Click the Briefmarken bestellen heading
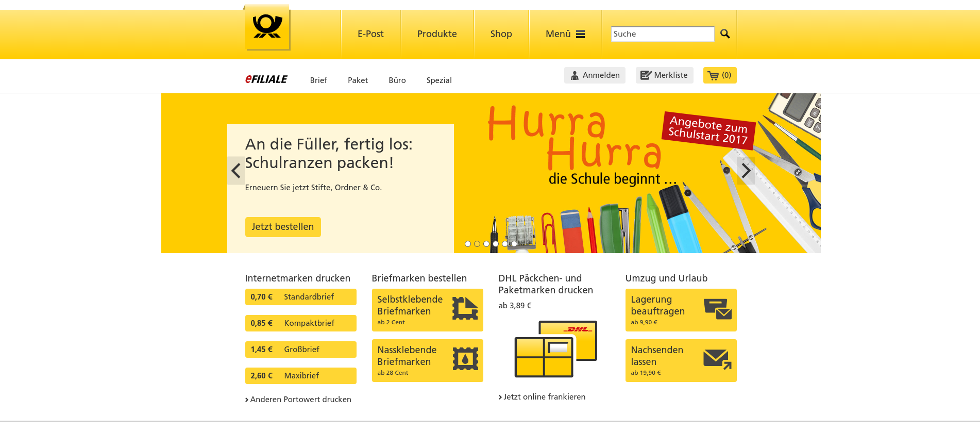 tap(419, 278)
